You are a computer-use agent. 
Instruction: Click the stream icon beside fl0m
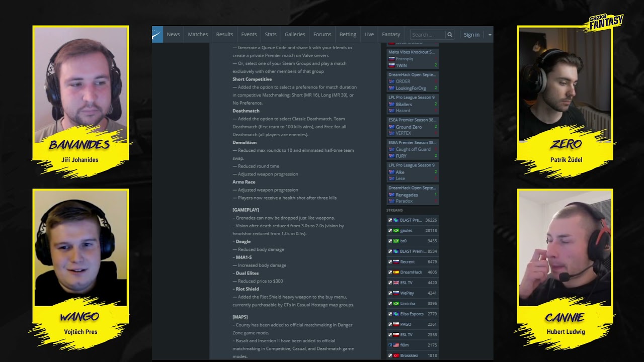(x=390, y=345)
